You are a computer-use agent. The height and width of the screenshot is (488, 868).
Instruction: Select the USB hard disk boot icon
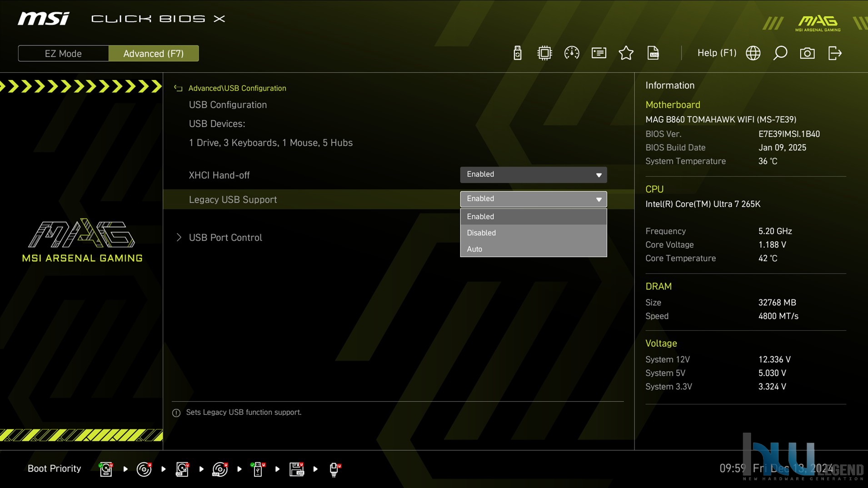tap(182, 469)
